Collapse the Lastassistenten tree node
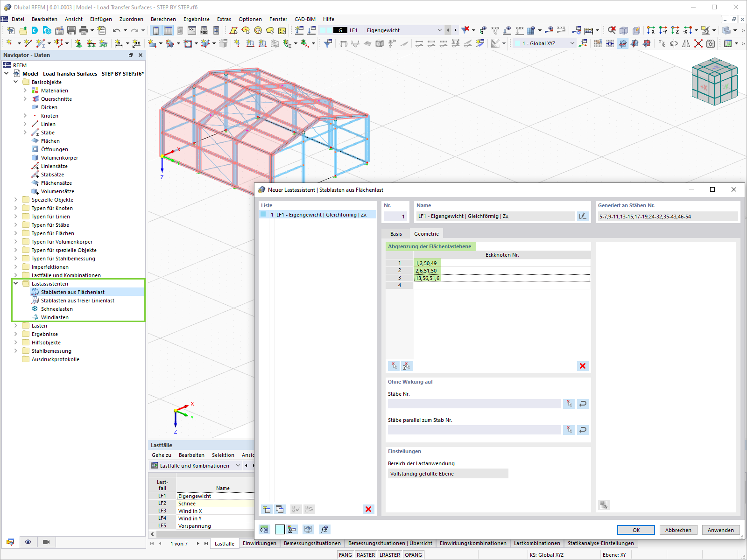747x560 pixels. coord(16,283)
